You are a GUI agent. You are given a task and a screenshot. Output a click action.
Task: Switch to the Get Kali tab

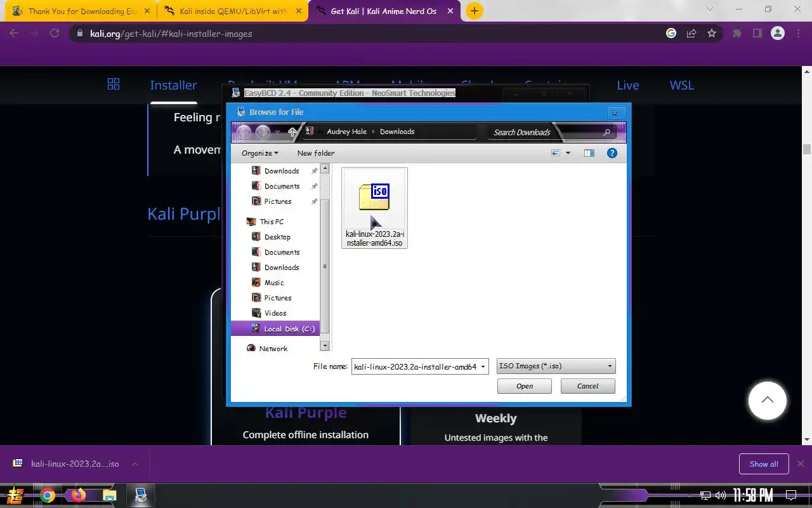click(x=383, y=11)
